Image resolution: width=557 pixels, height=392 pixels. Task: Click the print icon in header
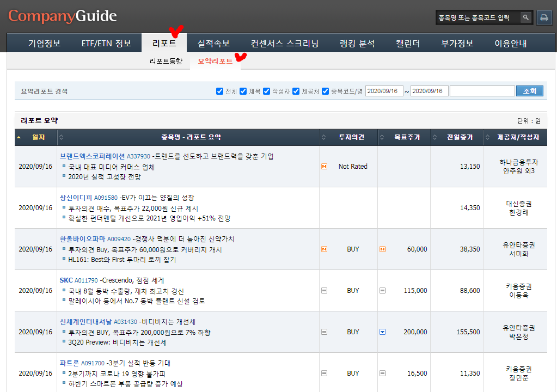[x=544, y=17]
